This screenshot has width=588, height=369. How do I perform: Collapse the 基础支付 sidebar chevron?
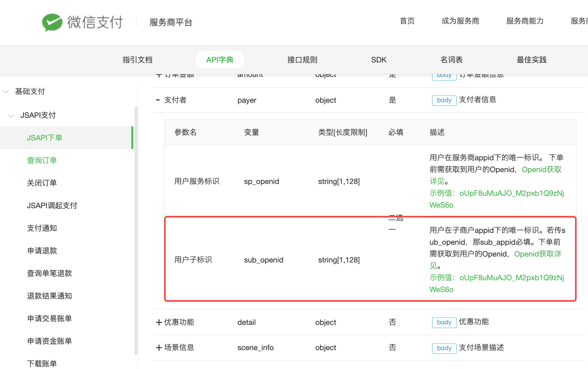point(6,91)
